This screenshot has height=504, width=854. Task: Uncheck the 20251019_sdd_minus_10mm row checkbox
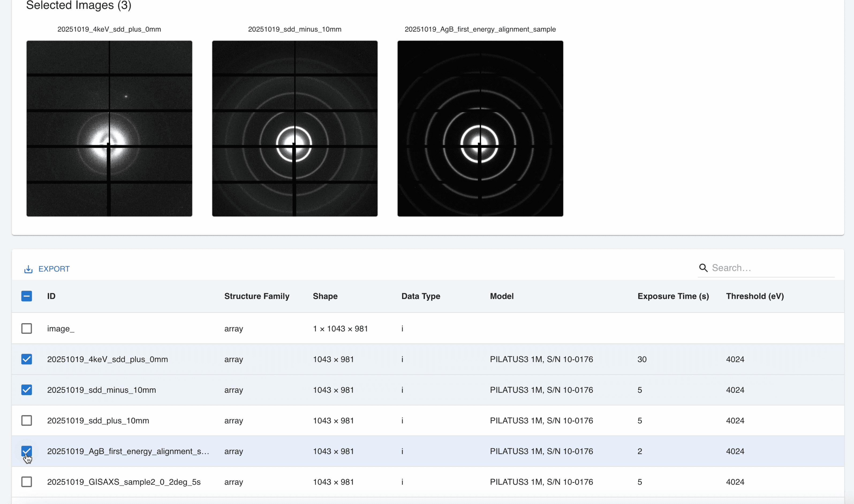tap(27, 390)
